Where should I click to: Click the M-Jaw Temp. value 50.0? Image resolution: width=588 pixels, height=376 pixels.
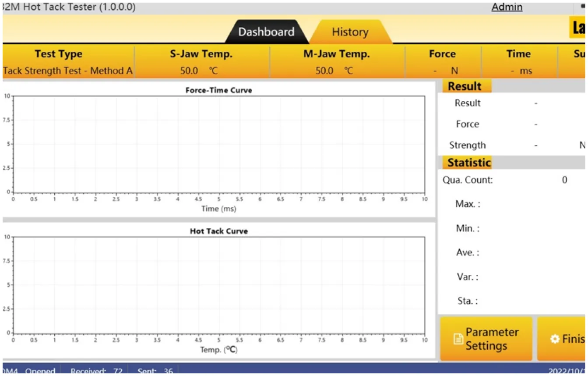pos(324,71)
